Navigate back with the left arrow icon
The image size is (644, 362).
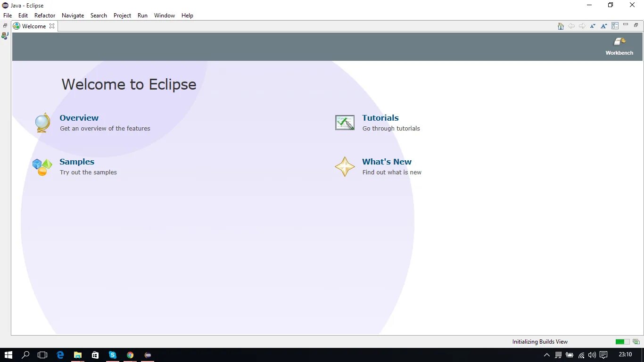[x=571, y=26]
